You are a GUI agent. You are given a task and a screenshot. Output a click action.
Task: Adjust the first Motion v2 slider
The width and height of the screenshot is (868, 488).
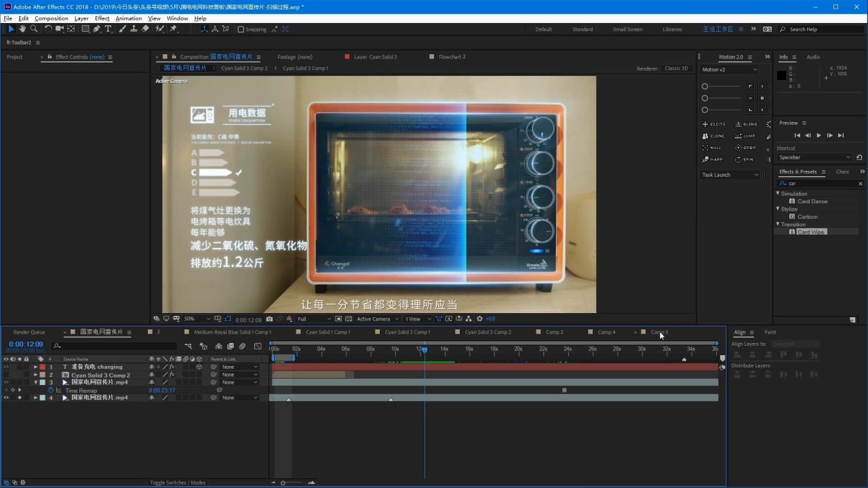pos(705,87)
